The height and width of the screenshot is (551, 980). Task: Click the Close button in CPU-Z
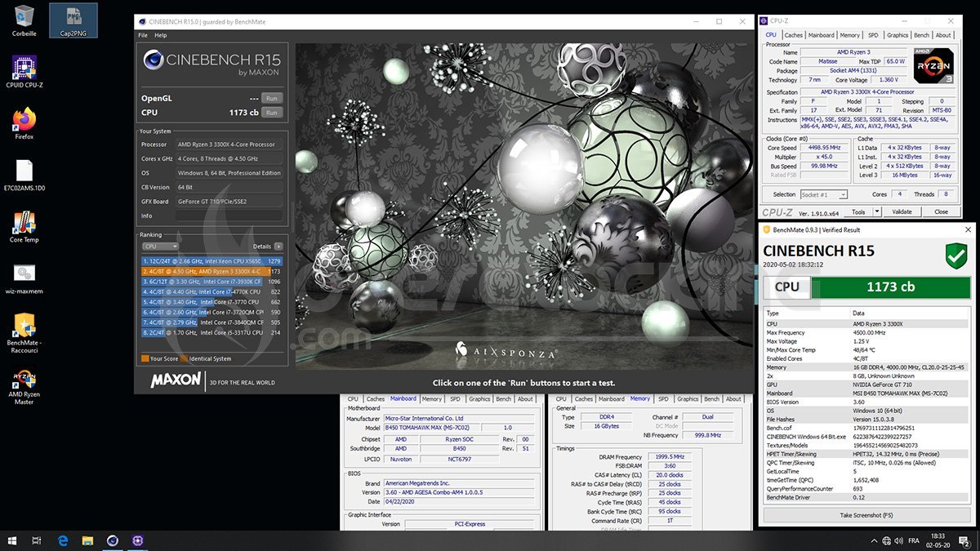[x=942, y=211]
